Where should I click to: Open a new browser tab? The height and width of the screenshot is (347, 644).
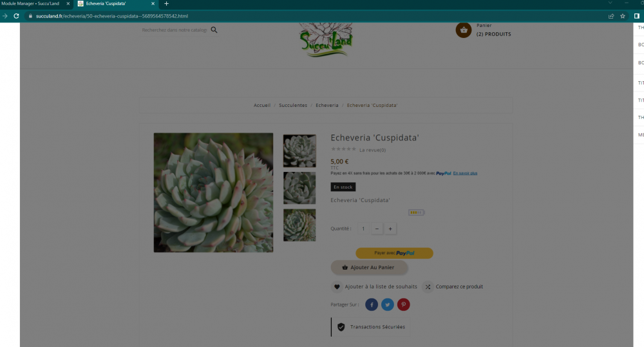(x=166, y=4)
